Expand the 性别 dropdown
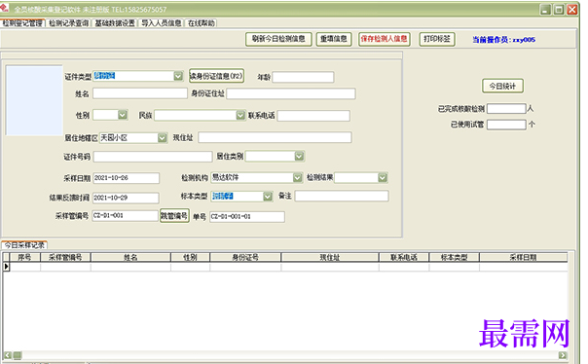The width and height of the screenshot is (588, 364). point(123,115)
